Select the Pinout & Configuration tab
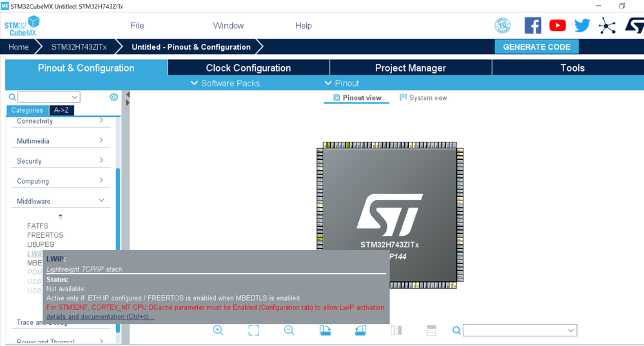 coord(86,68)
